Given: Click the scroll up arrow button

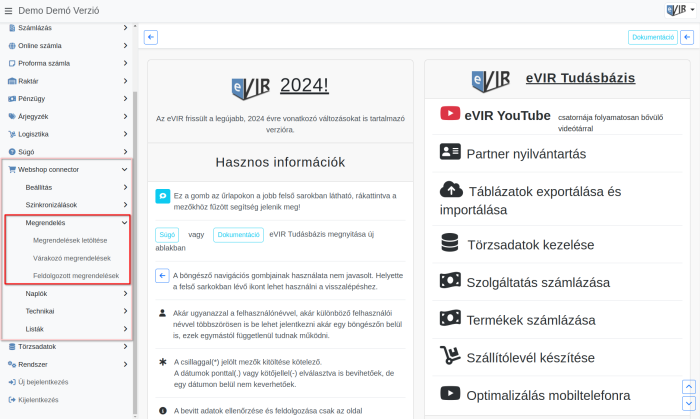Looking at the screenshot, I should click(689, 386).
